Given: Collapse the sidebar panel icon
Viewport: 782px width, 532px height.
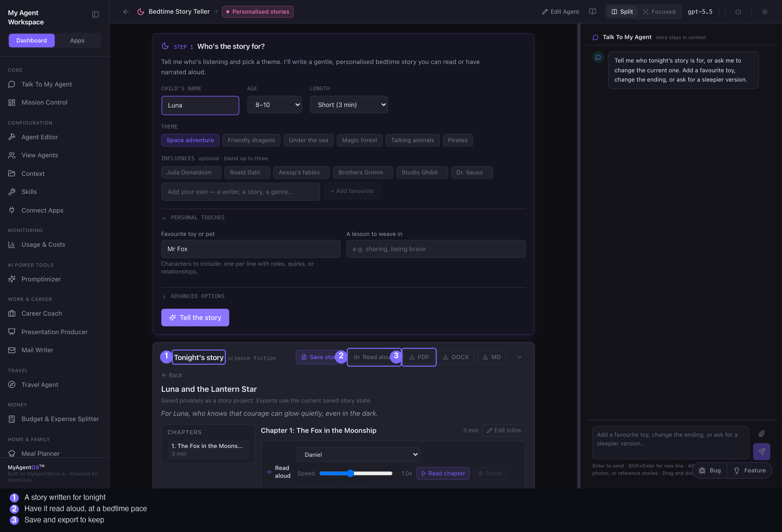Looking at the screenshot, I should click(x=96, y=14).
